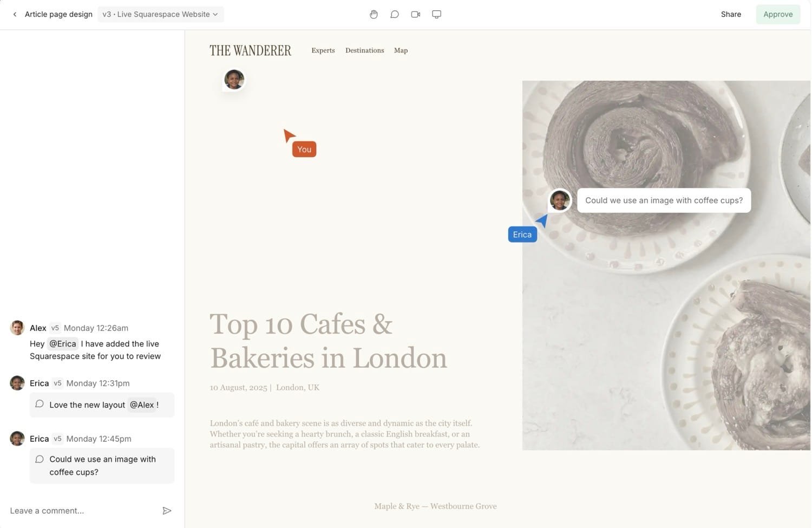Open the coffee cups comment bubble on image

[x=663, y=200]
